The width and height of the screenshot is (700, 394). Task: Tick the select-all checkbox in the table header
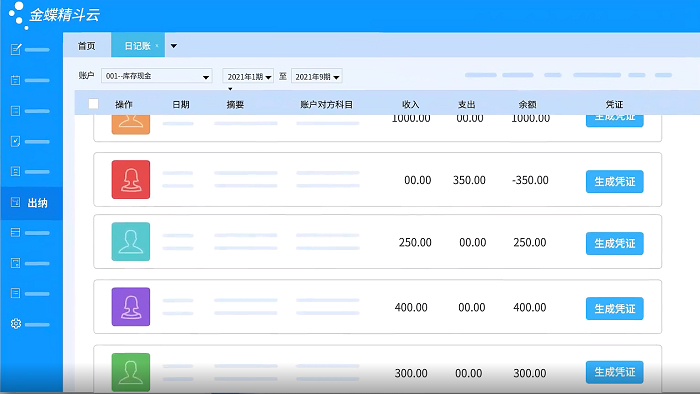pyautogui.click(x=93, y=104)
